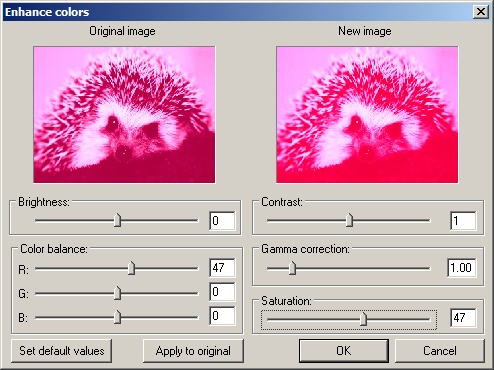The width and height of the screenshot is (494, 370).
Task: Click the Color balance group label
Action: coord(54,249)
